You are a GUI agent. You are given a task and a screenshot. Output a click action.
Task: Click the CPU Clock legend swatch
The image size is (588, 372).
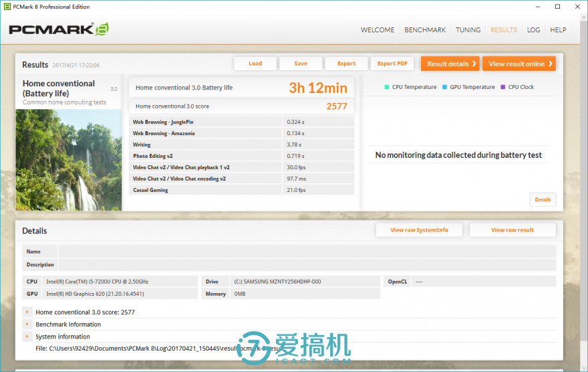[503, 87]
